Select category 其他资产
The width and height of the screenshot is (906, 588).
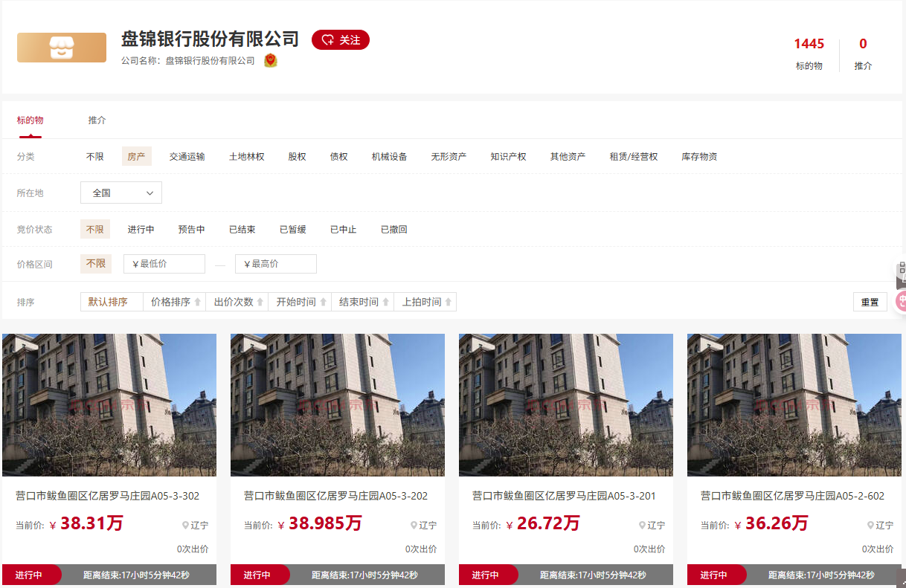pos(568,157)
